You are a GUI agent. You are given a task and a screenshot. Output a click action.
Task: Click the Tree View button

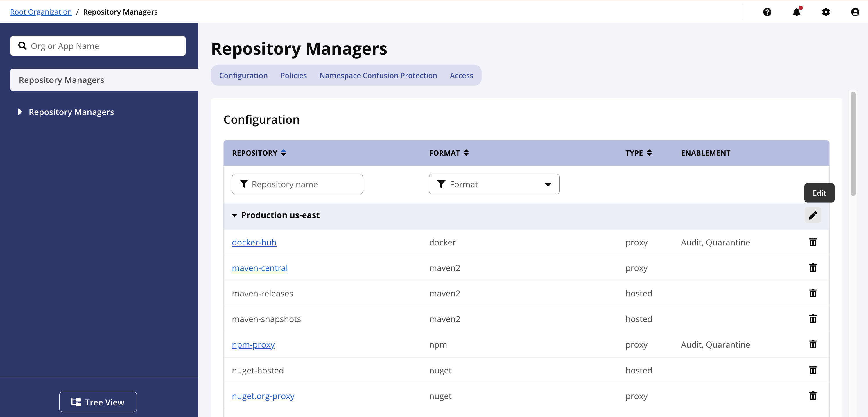98,402
